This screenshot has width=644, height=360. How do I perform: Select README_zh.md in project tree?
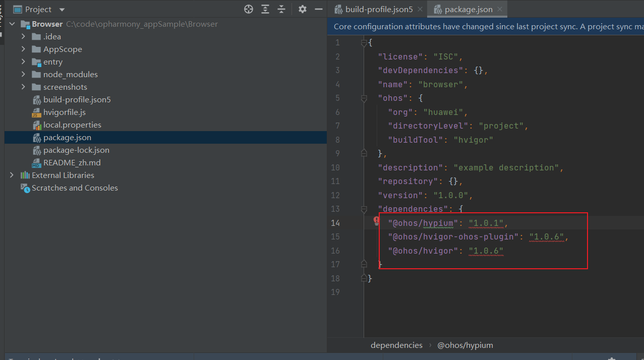[x=72, y=163]
